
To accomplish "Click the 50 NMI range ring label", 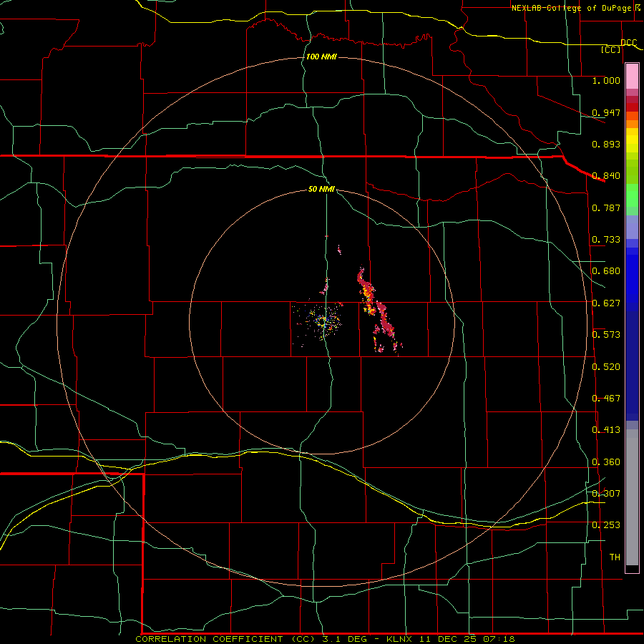I will (x=321, y=190).
